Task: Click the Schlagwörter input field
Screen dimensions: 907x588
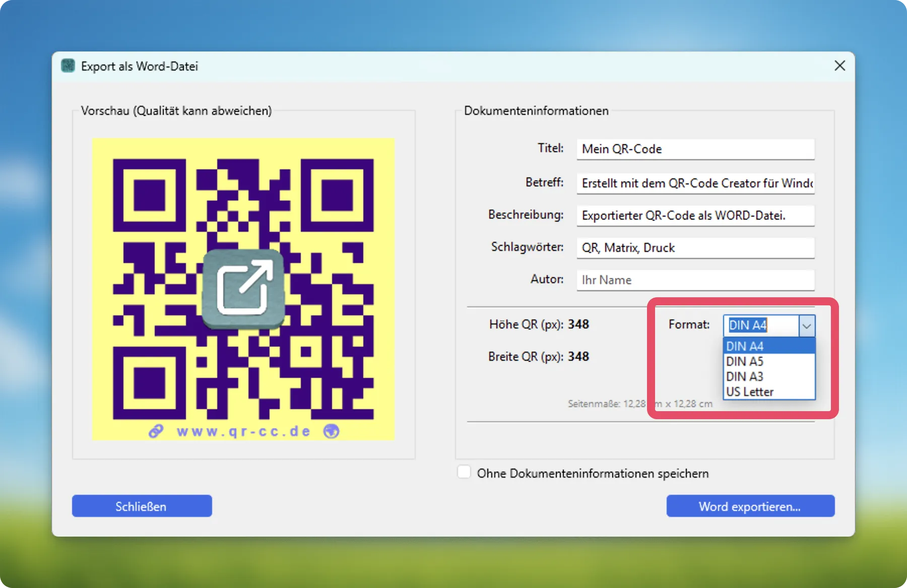Action: (x=695, y=248)
